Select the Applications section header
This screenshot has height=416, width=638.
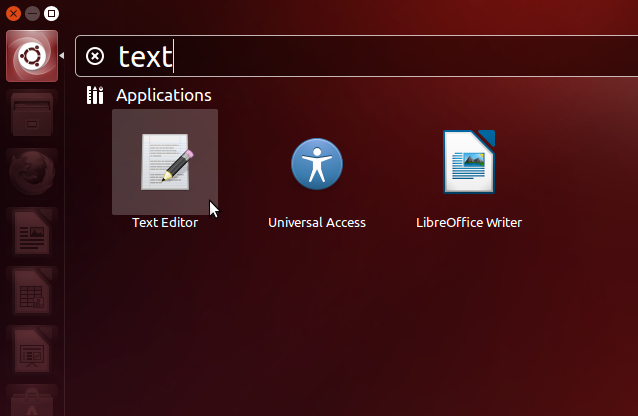[164, 95]
